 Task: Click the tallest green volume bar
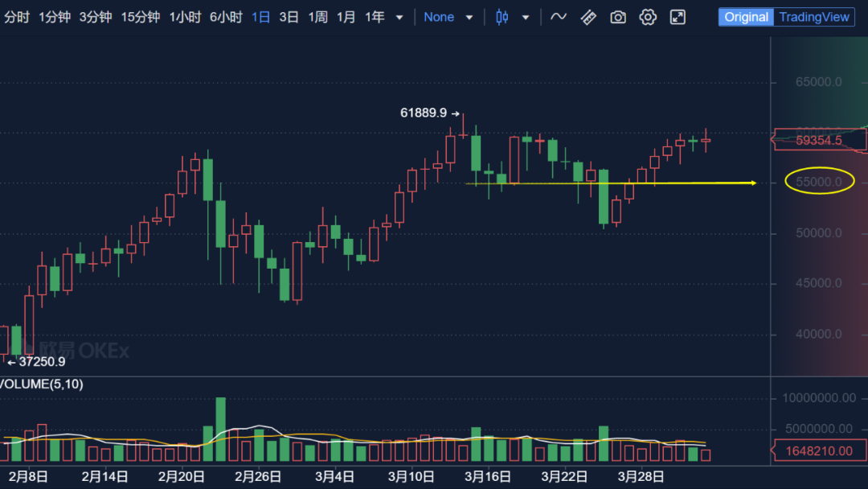220,429
